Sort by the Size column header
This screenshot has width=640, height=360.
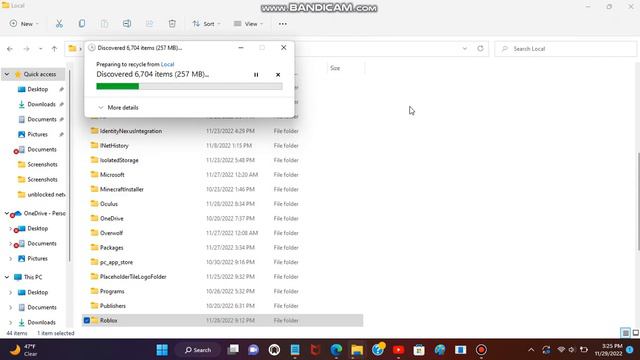tap(335, 68)
